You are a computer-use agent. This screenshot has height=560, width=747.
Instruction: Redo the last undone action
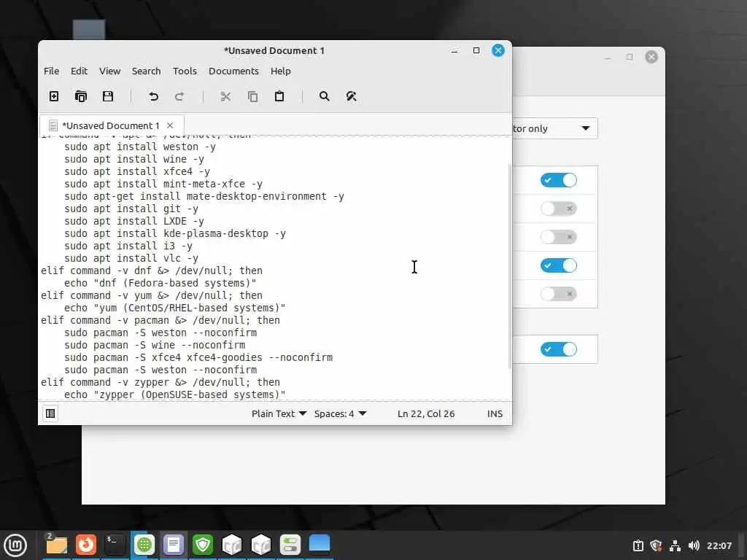tap(179, 96)
